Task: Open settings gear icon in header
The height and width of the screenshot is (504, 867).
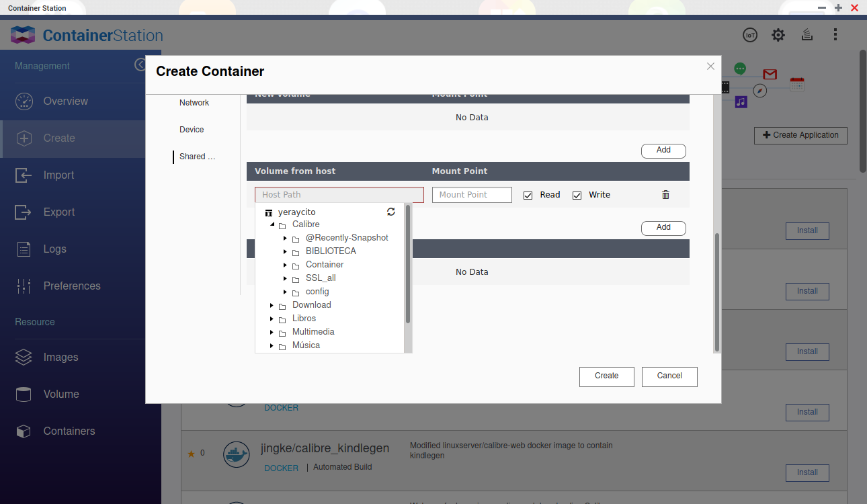Action: [778, 35]
